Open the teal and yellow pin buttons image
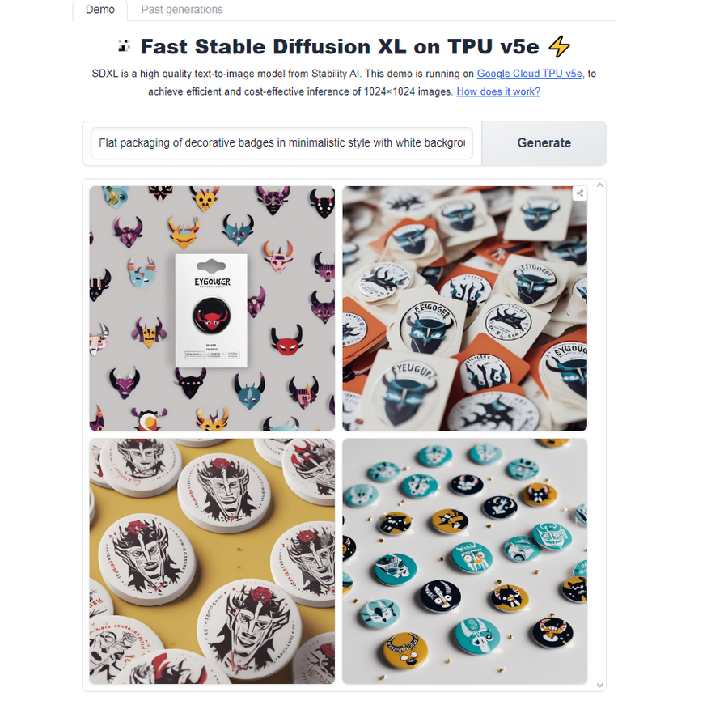Screen dimensions: 728x705 (x=465, y=561)
